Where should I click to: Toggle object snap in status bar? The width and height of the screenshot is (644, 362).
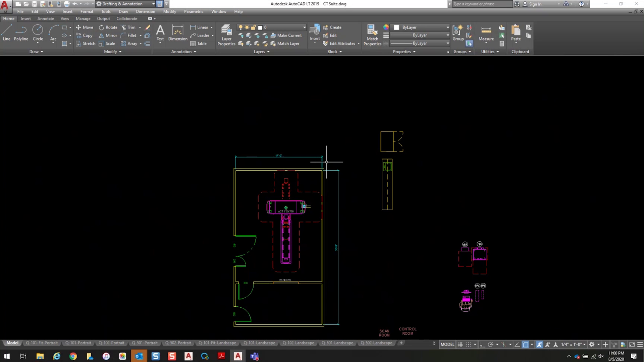(525, 344)
